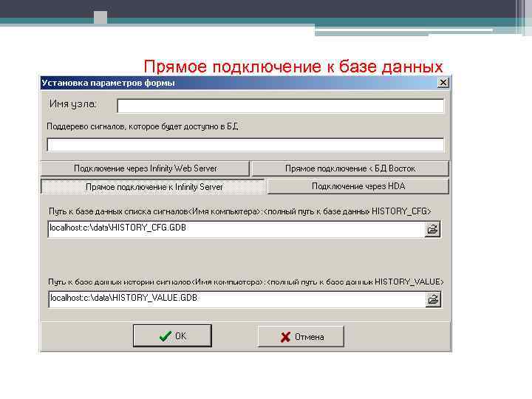Image resolution: width=532 pixels, height=399 pixels.
Task: Select Подключение через HDA tab
Action: pos(358,186)
